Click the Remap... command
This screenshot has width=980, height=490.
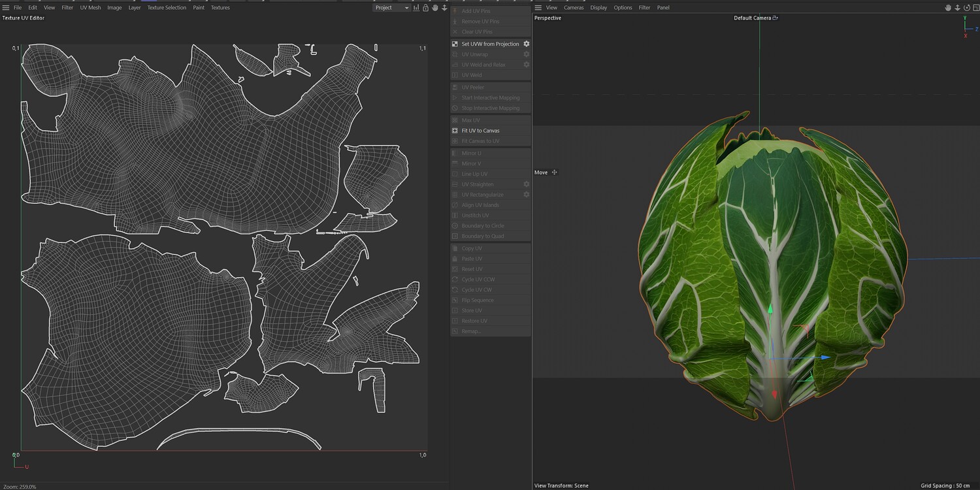(x=490, y=331)
